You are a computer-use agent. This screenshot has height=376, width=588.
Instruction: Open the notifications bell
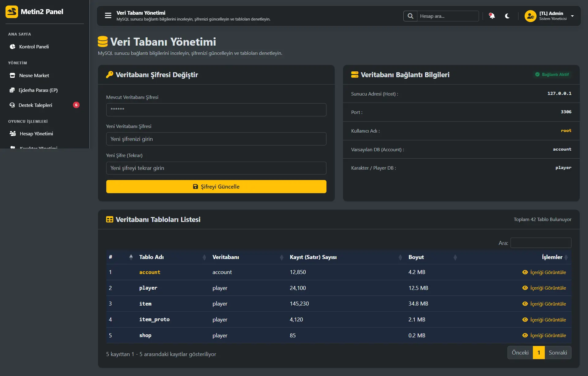click(492, 16)
